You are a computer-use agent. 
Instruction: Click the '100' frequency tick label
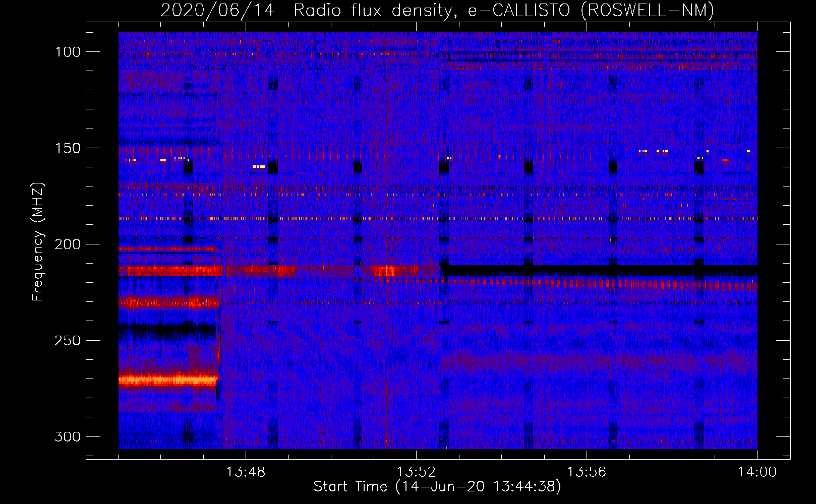(x=68, y=52)
